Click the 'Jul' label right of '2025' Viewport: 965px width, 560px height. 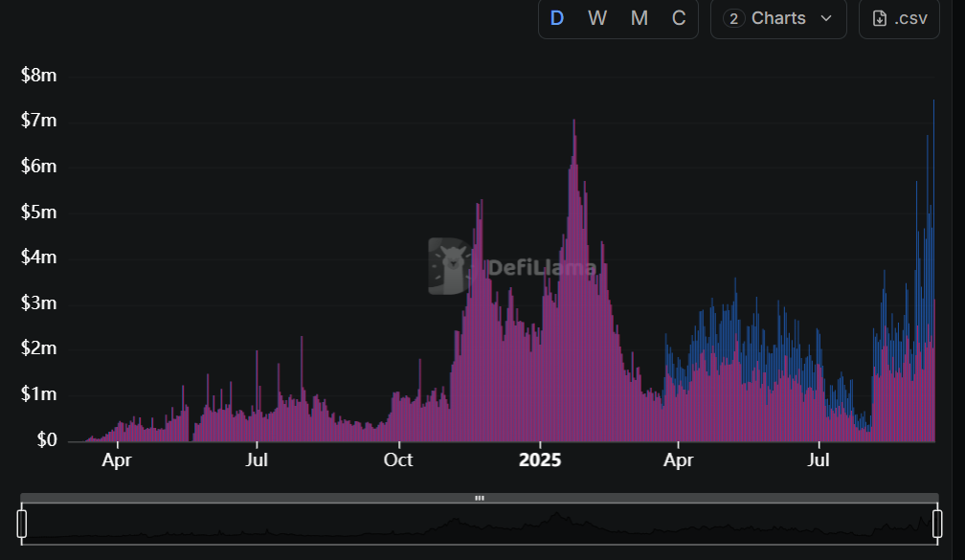(x=819, y=460)
